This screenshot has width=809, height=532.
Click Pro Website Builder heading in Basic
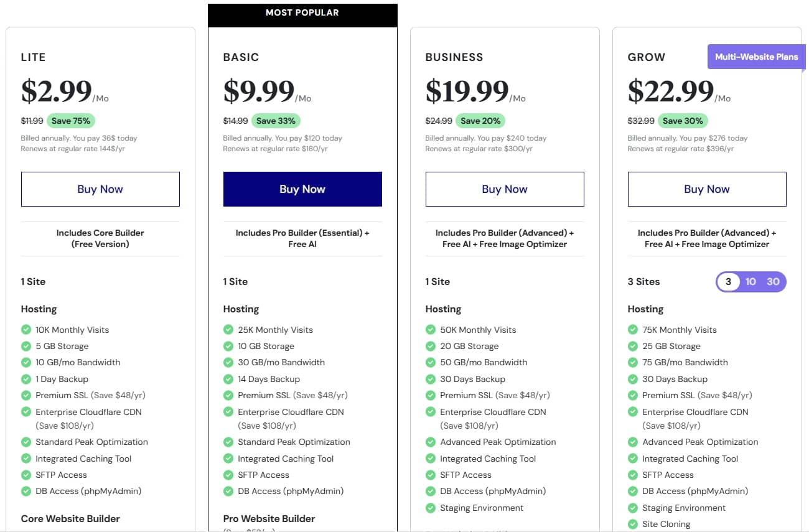pyautogui.click(x=269, y=518)
